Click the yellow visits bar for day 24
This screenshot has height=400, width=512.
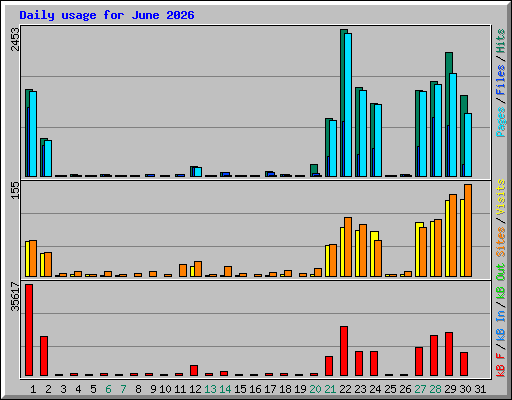click(373, 254)
